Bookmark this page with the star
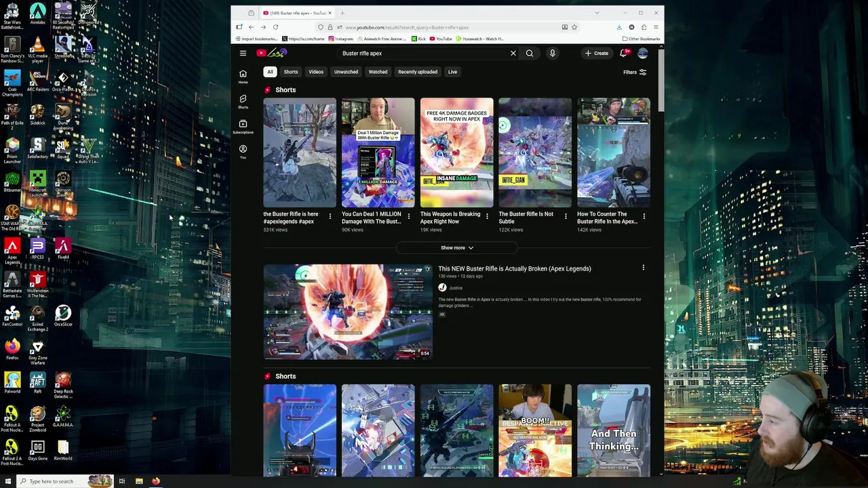 (x=574, y=27)
